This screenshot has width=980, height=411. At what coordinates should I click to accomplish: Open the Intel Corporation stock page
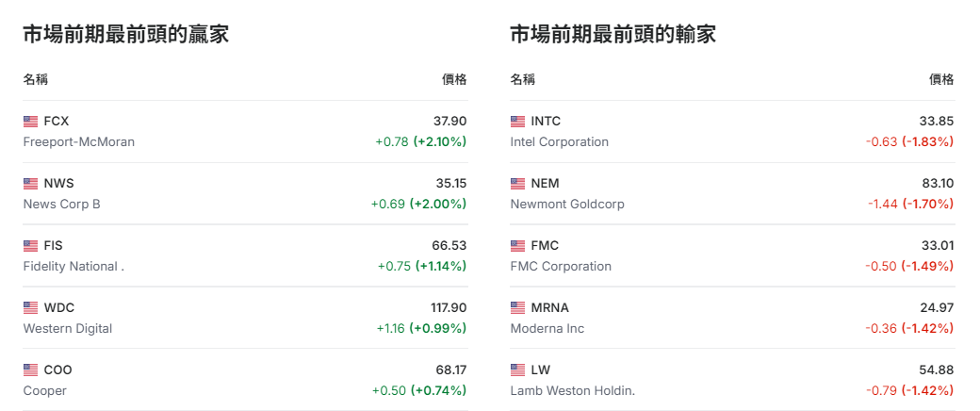coord(560,142)
